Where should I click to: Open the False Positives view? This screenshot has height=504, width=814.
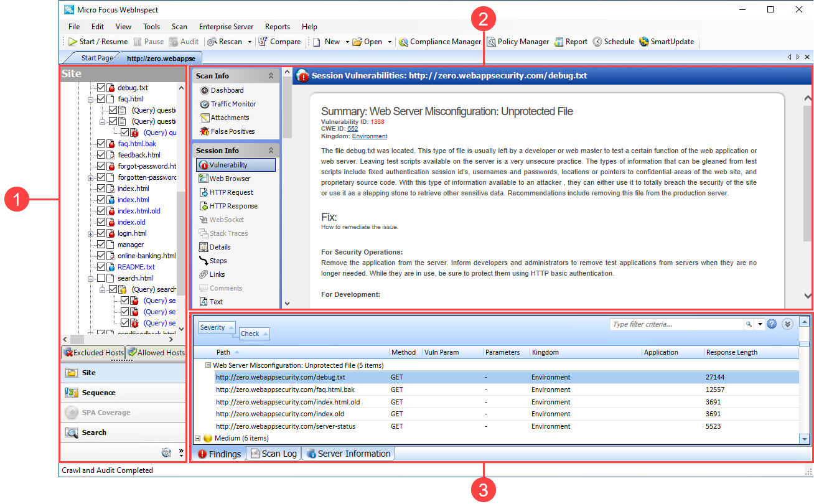(x=231, y=131)
